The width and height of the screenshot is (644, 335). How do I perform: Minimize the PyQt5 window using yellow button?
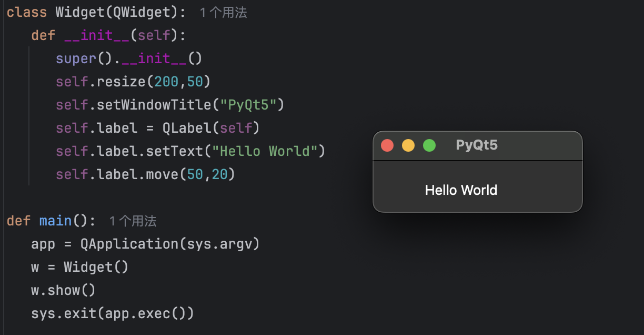point(408,145)
